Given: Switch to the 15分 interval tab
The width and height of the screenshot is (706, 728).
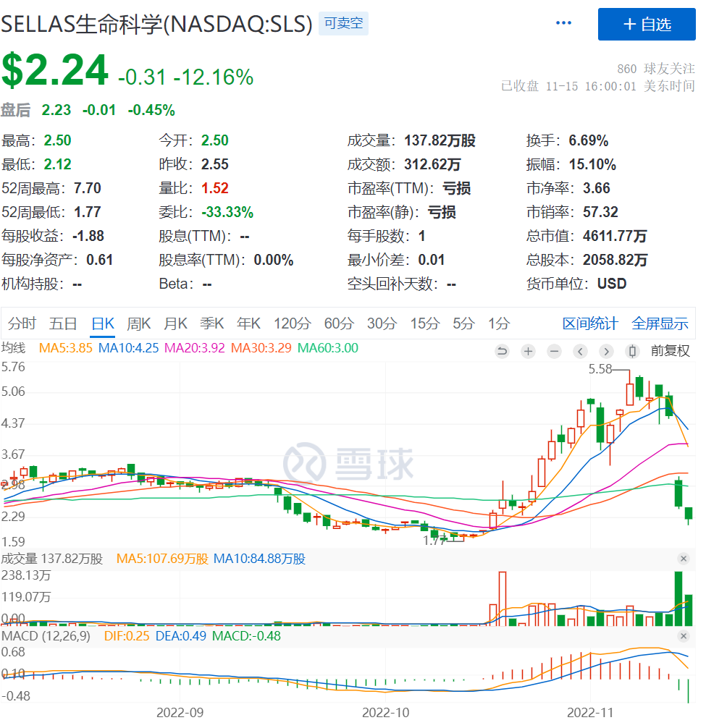Looking at the screenshot, I should pyautogui.click(x=424, y=323).
